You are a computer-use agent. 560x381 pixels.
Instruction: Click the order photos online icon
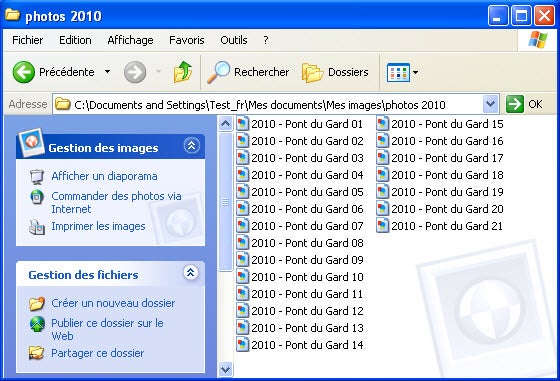click(x=37, y=197)
